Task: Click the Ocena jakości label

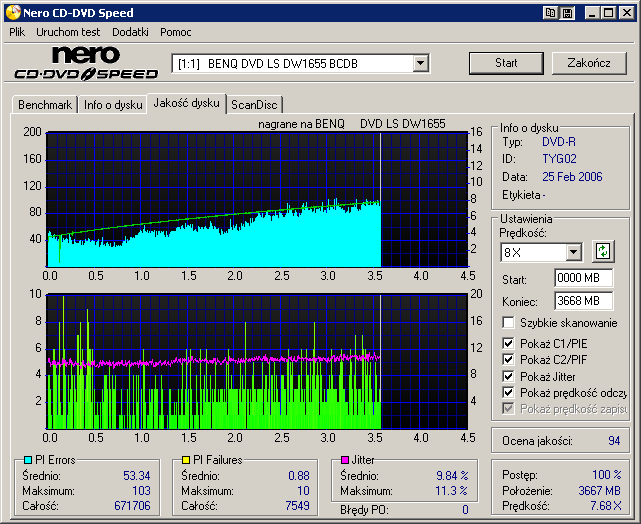Action: pos(537,441)
